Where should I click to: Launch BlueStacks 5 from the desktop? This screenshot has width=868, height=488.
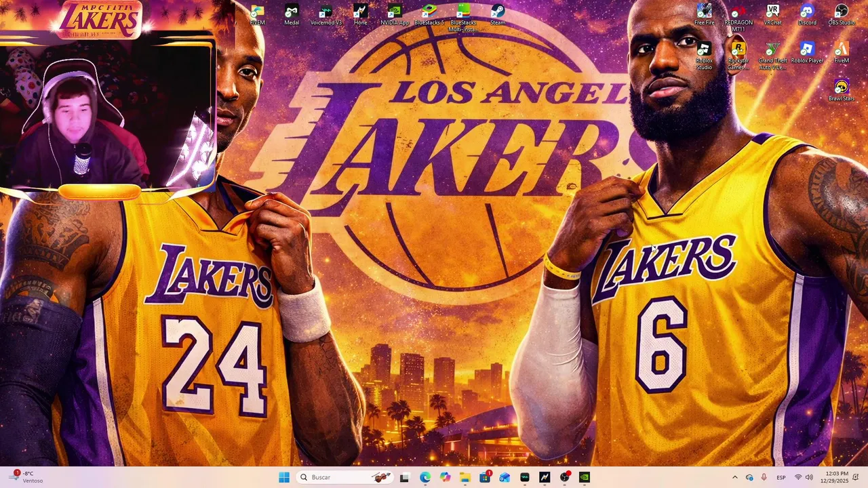tap(429, 15)
